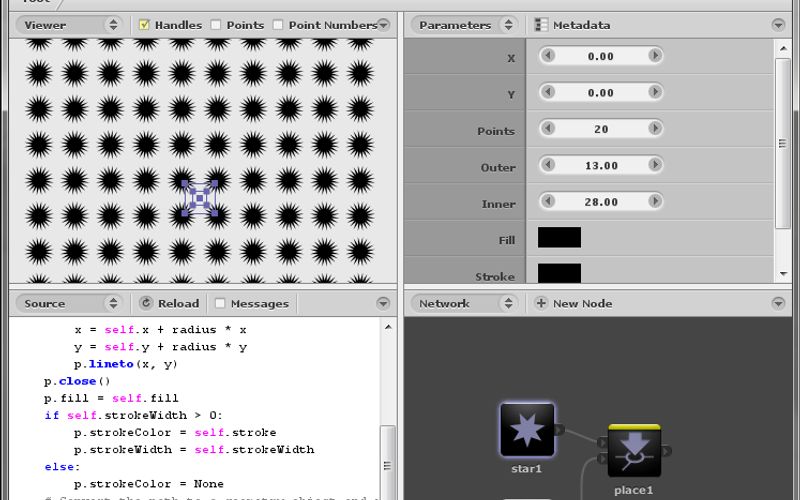Open the Stroke color swatch
The height and width of the screenshot is (500, 800).
(559, 273)
